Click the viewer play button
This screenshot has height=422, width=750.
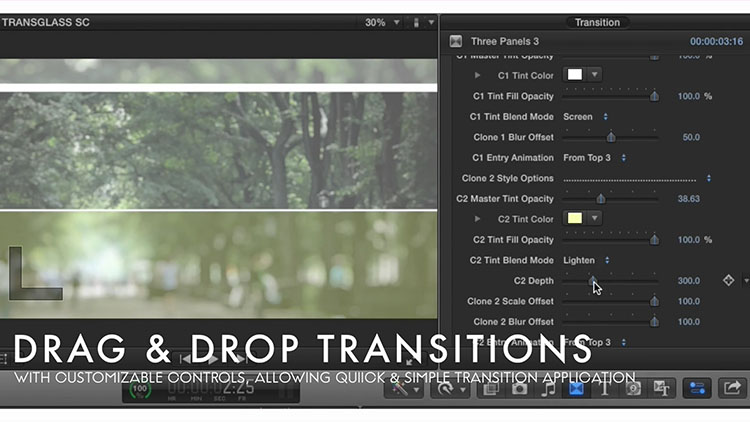[214, 358]
